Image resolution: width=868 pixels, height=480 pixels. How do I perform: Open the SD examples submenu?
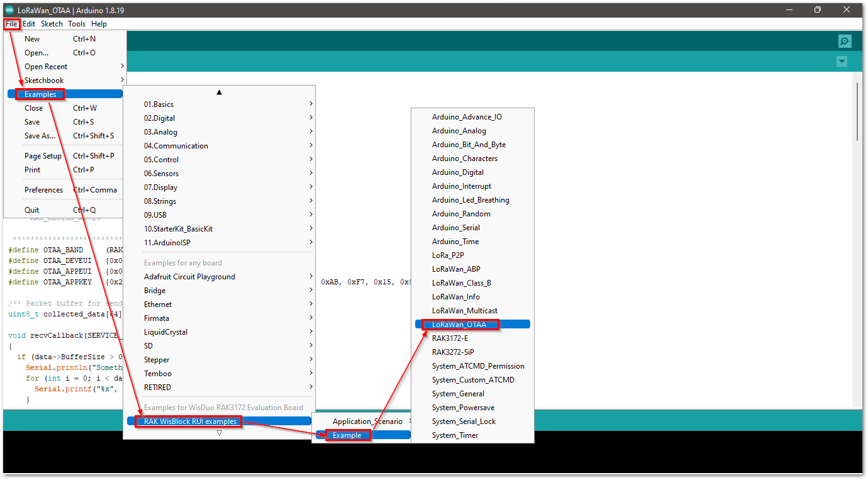pos(219,346)
